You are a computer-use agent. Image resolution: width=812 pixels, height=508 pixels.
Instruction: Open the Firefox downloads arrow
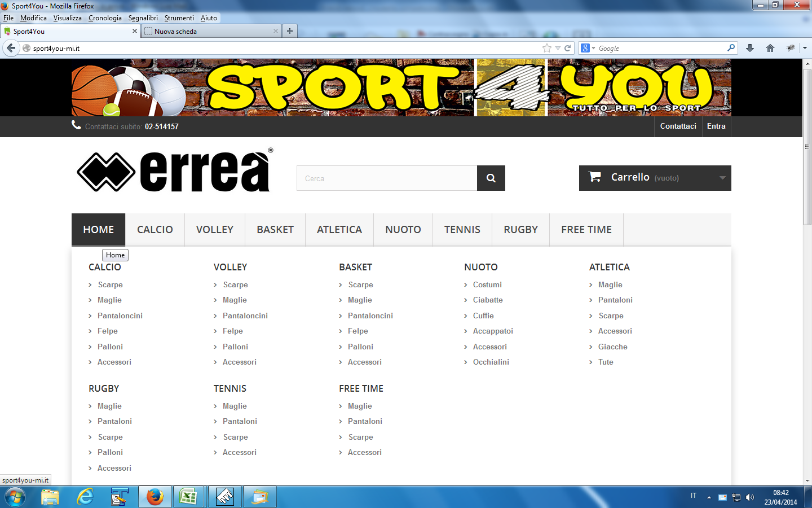tap(750, 48)
